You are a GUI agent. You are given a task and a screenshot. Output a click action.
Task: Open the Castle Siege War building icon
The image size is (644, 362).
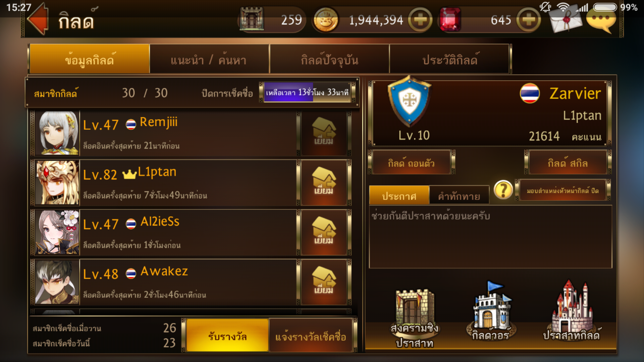(x=415, y=317)
